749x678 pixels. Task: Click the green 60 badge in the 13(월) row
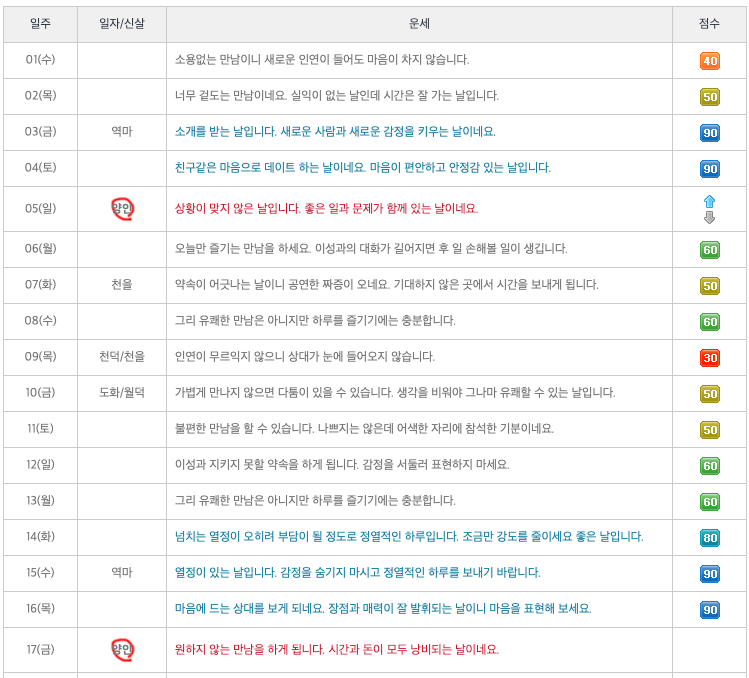pos(709,502)
